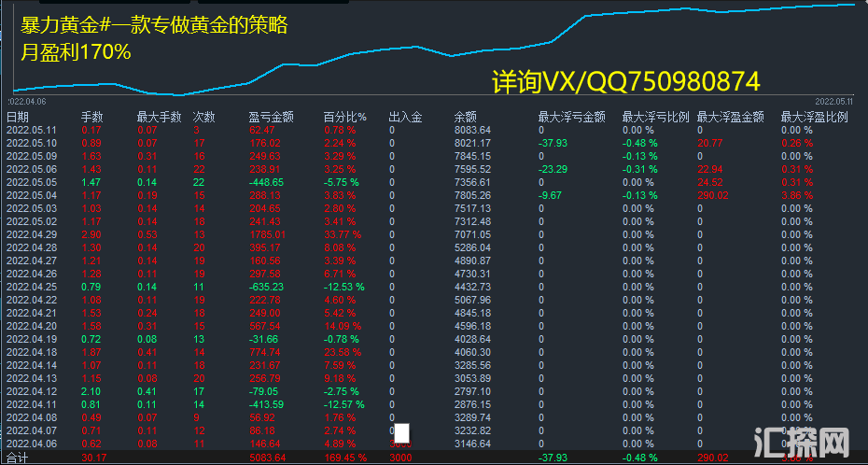Click the floating profit ratio 3.86 % in 2022.05.04 row

(797, 195)
